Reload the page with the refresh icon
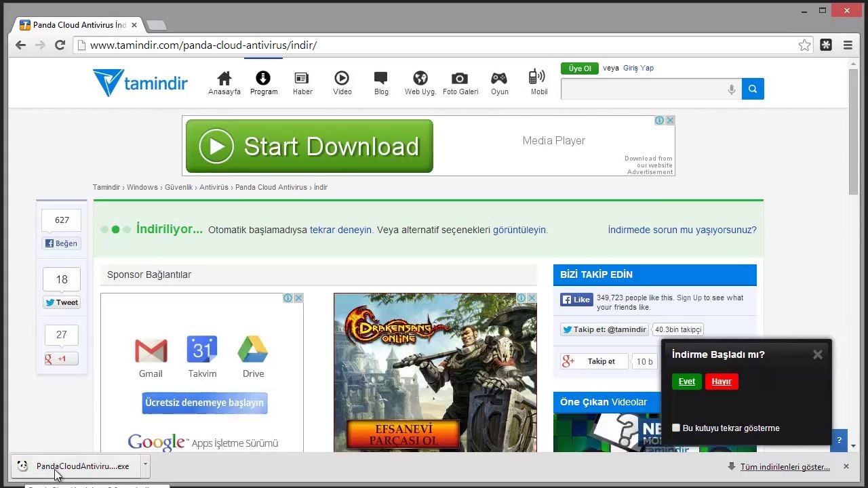Screen dimensions: 868x488 point(60,45)
